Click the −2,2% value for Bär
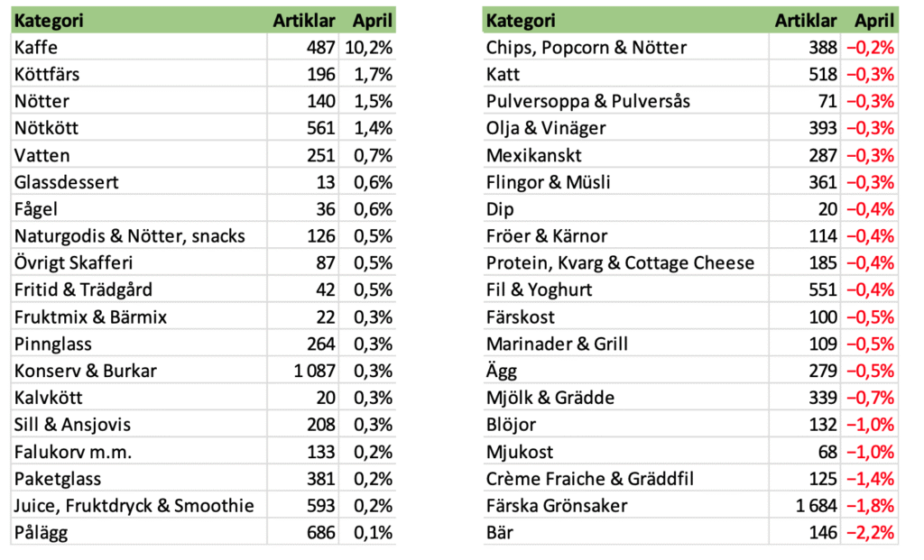Screen dimensions: 924x560 [x=869, y=533]
